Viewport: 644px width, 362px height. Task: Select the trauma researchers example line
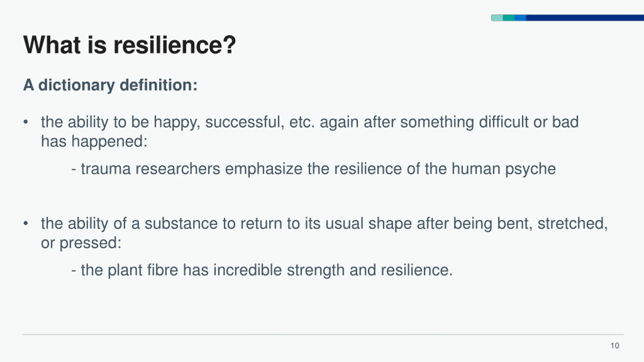pyautogui.click(x=313, y=169)
